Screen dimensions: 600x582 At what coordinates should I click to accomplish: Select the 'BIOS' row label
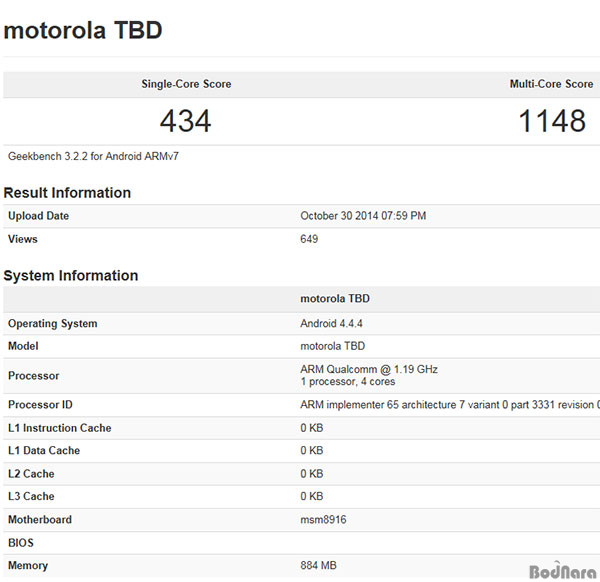[x=21, y=543]
